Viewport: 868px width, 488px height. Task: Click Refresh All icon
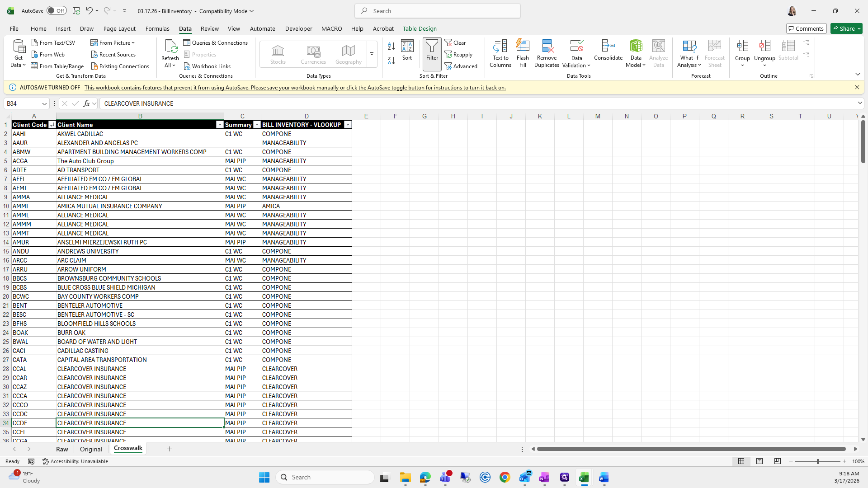click(x=170, y=46)
